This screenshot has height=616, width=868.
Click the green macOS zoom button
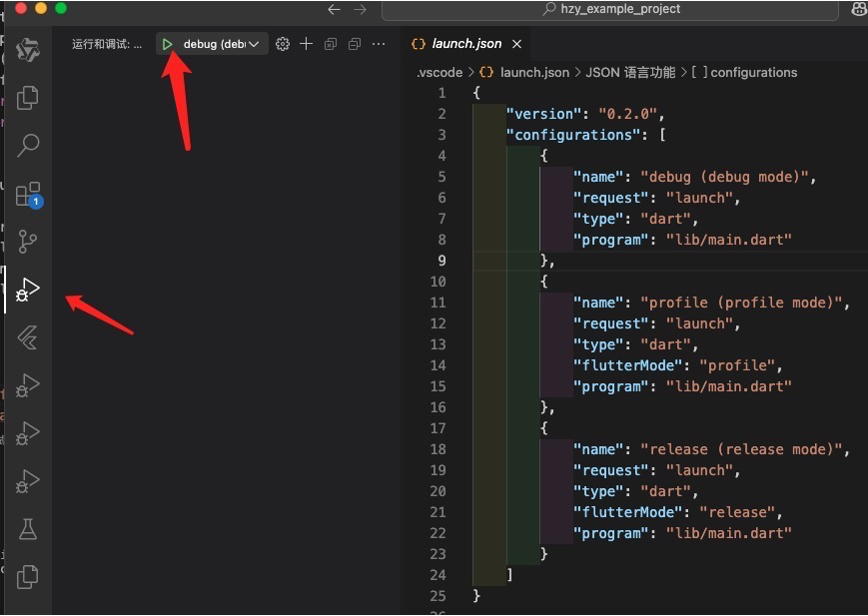[61, 8]
